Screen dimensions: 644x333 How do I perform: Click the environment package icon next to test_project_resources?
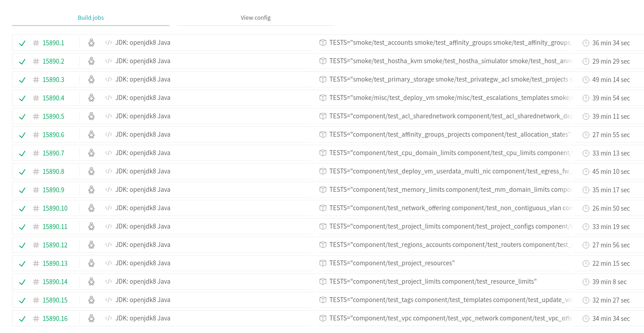point(323,263)
